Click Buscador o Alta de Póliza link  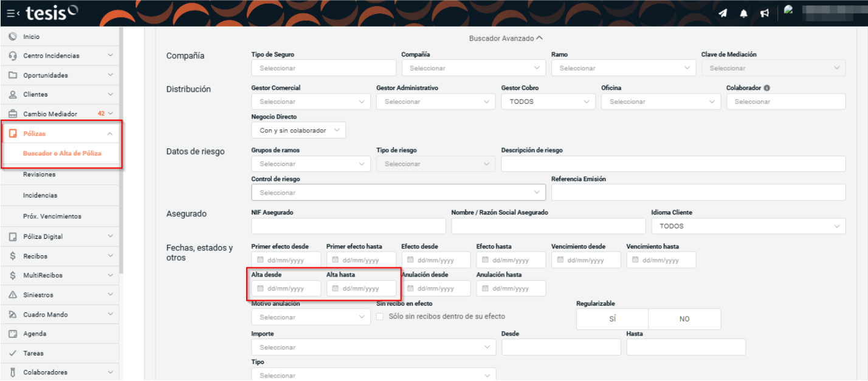click(62, 154)
